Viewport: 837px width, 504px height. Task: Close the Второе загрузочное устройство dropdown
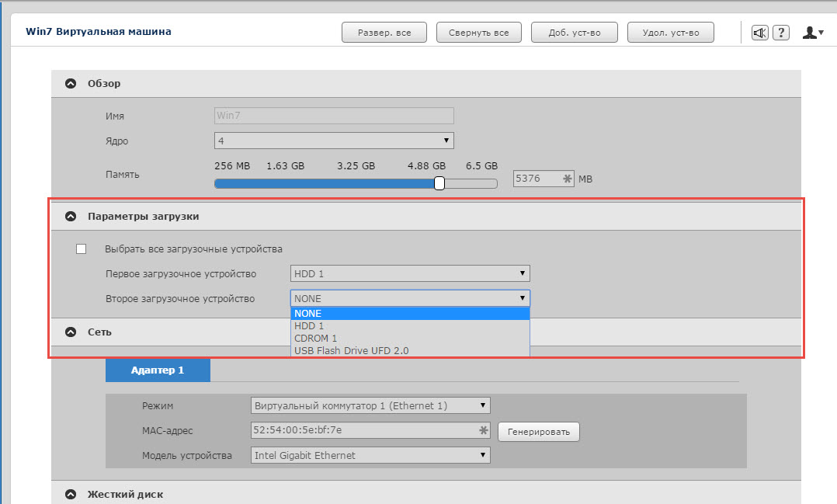(410, 298)
